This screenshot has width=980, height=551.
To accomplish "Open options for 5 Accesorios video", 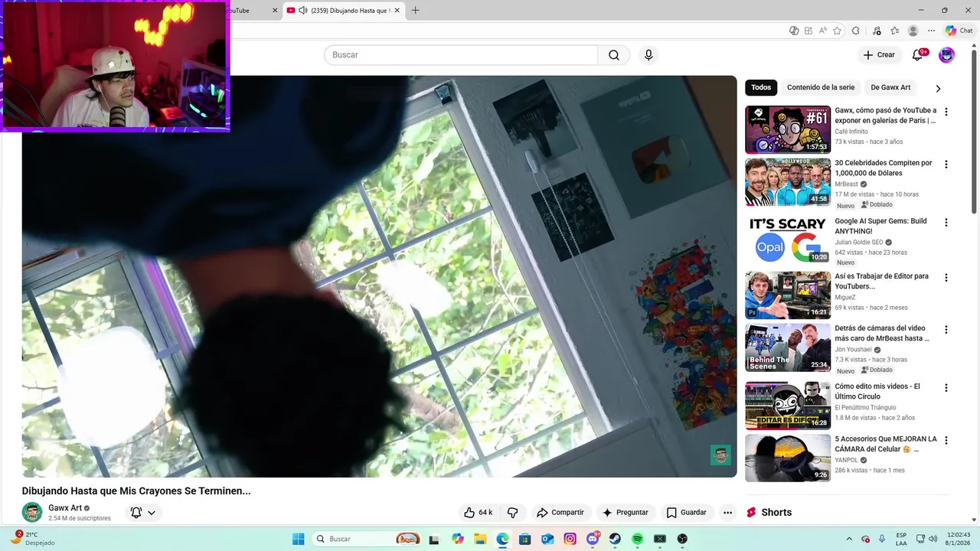I will pyautogui.click(x=946, y=441).
